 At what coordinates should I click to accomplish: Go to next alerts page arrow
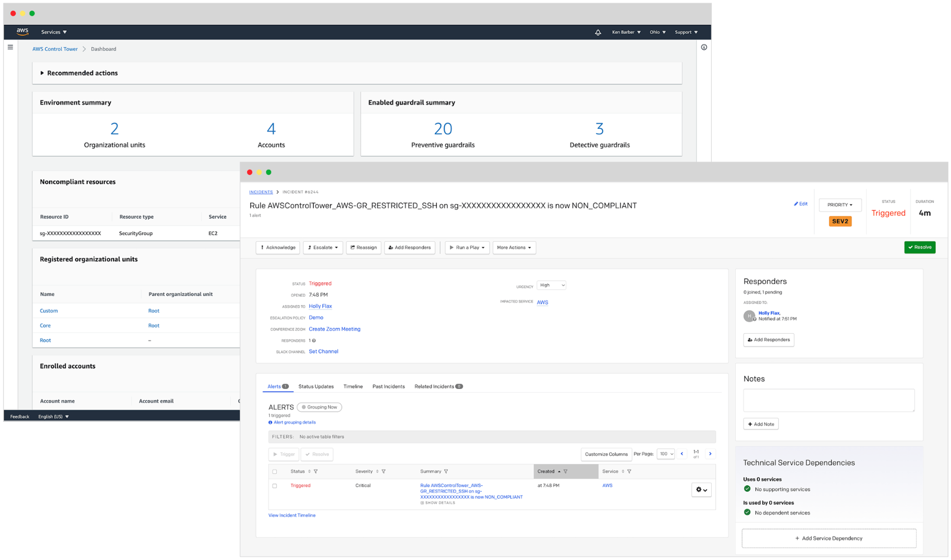[710, 454]
